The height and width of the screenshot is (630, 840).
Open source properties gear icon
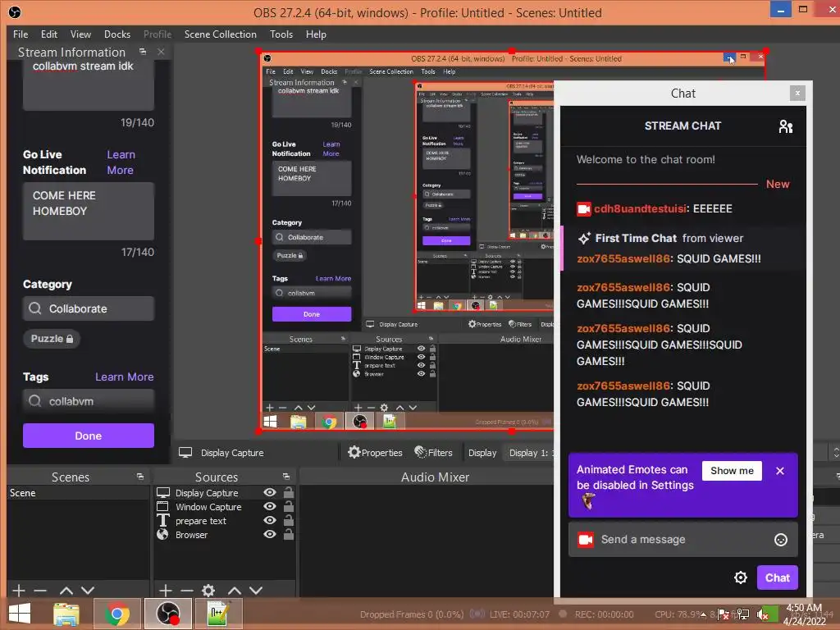(x=208, y=591)
